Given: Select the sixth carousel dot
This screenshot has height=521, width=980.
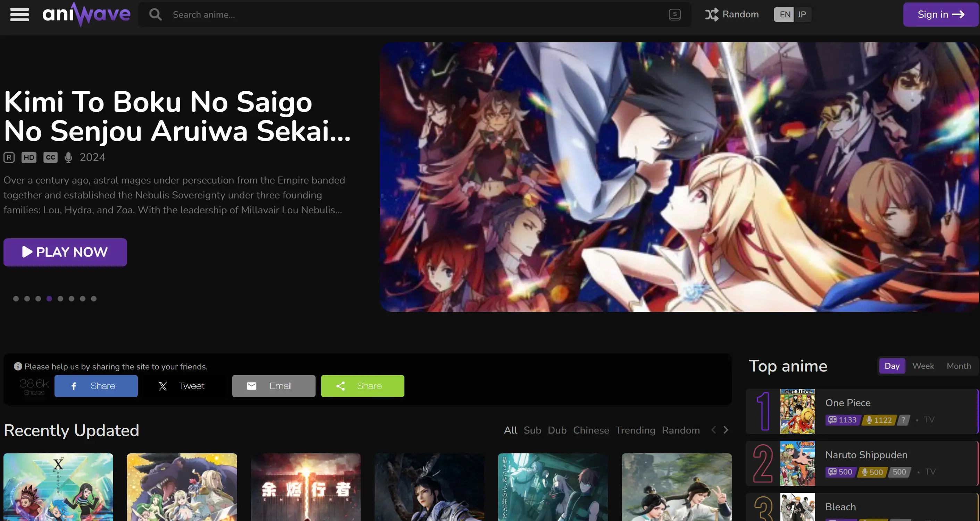Looking at the screenshot, I should click(x=72, y=299).
